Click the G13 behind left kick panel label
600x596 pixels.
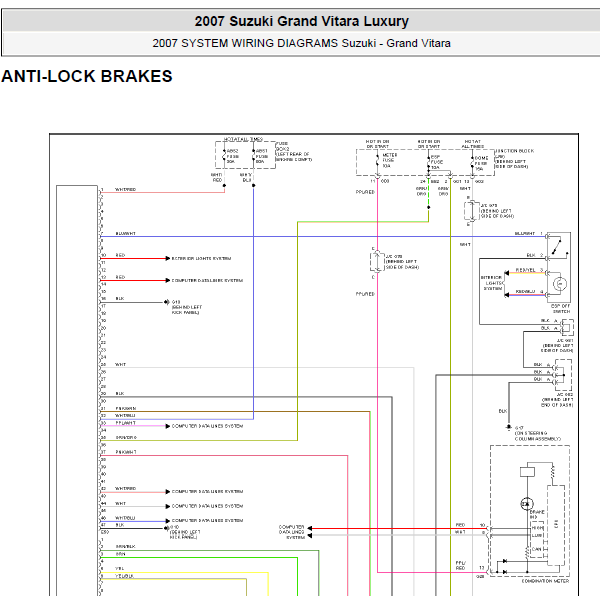[186, 307]
